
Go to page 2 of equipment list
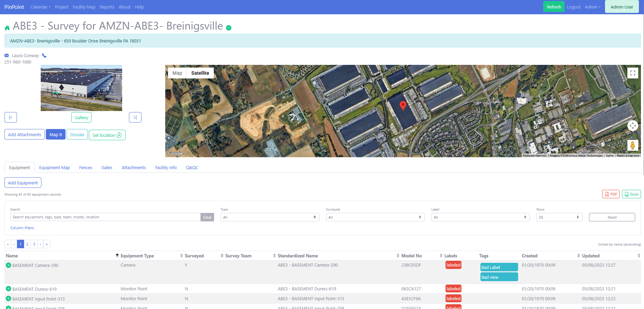click(27, 244)
